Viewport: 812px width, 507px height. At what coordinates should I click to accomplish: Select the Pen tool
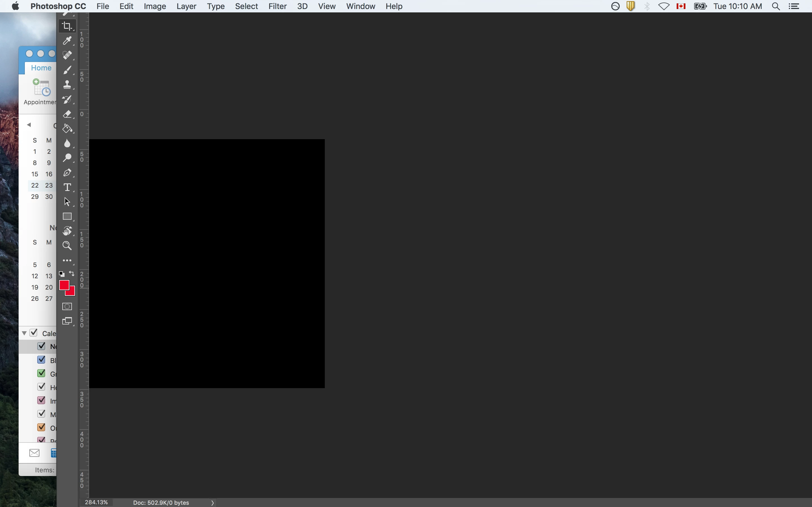point(67,173)
